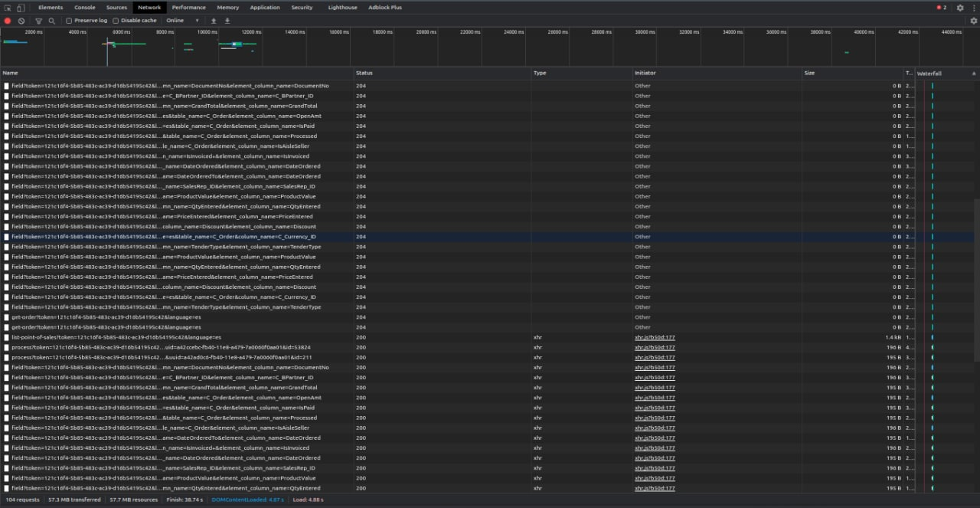Sort requests by the Name column header
This screenshot has width=980, height=508.
point(177,74)
